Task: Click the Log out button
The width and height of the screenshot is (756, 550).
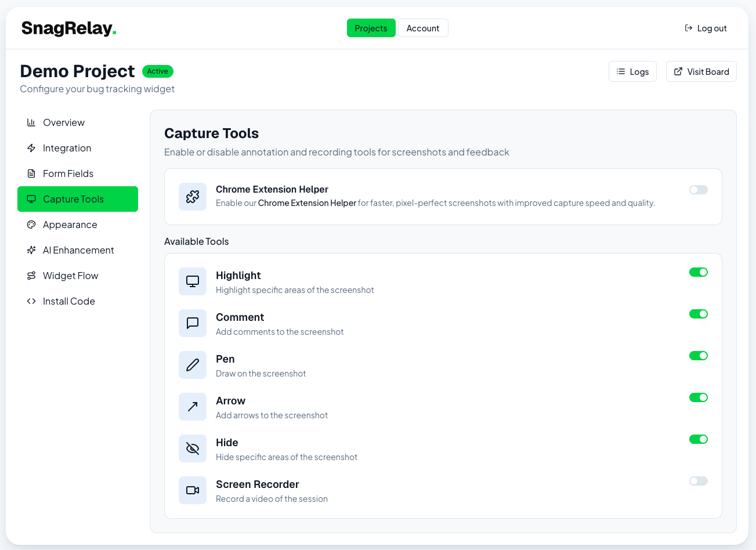Action: point(706,28)
